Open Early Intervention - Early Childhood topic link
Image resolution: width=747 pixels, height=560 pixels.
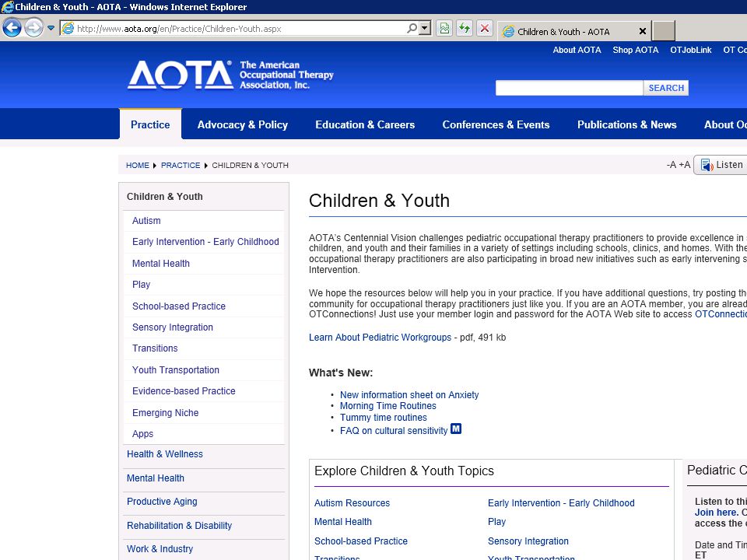pos(561,503)
